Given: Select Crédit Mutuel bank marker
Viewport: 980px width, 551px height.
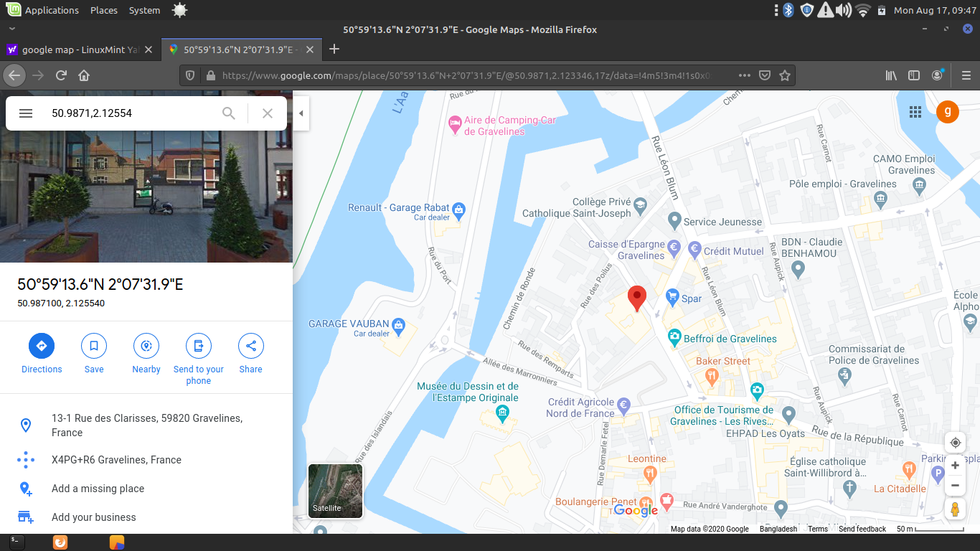Looking at the screenshot, I should 694,250.
